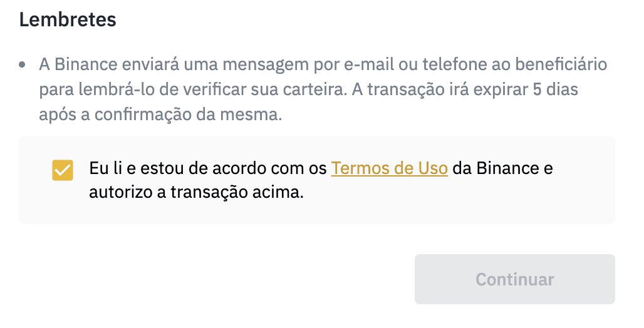This screenshot has height=328, width=644.
Task: Click the white check mark icon
Action: 63,170
